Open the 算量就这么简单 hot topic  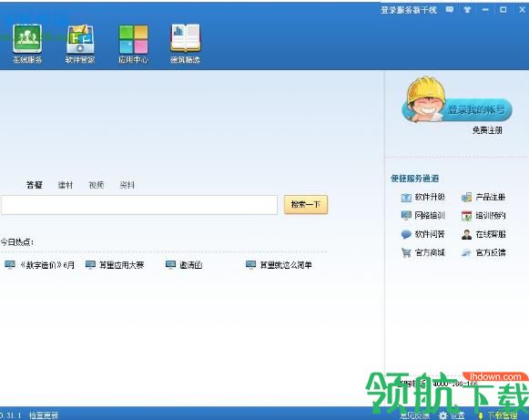pyautogui.click(x=286, y=265)
